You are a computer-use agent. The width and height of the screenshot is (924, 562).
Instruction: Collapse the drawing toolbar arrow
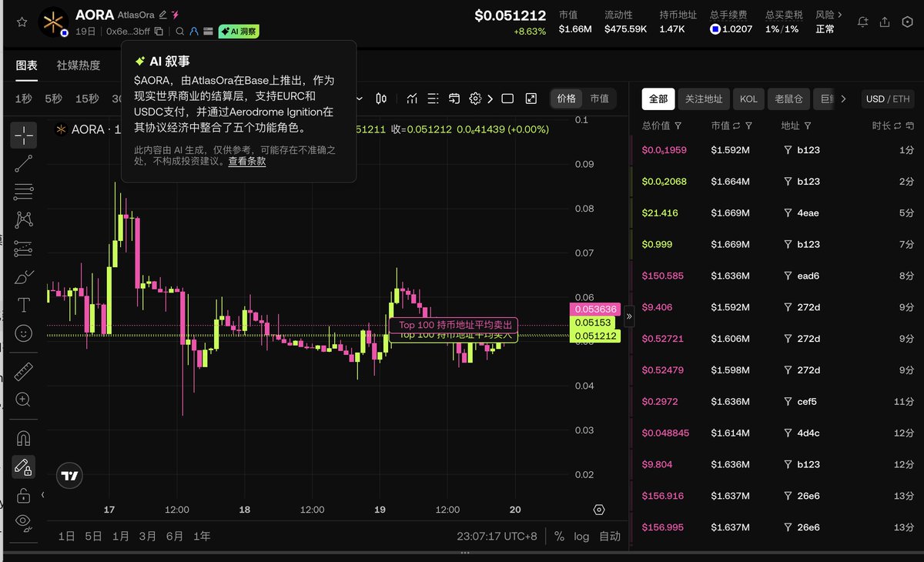(x=43, y=495)
